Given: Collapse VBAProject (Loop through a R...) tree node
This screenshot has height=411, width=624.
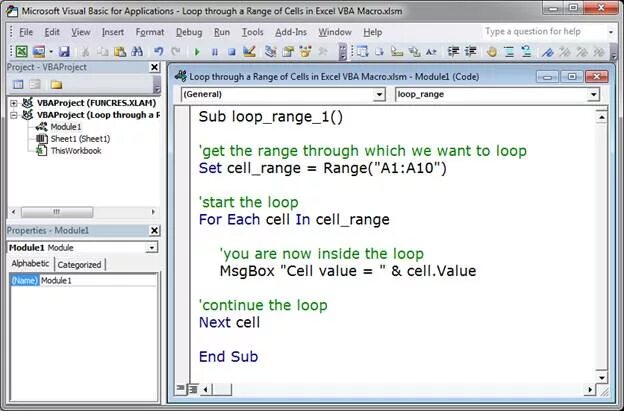Looking at the screenshot, I should pos(14,115).
